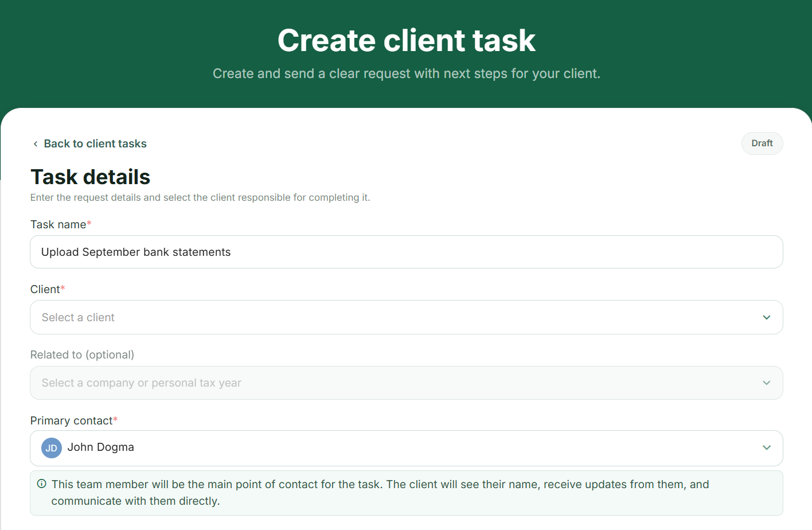Edit the Task name input field
This screenshot has height=530, width=812.
point(406,252)
